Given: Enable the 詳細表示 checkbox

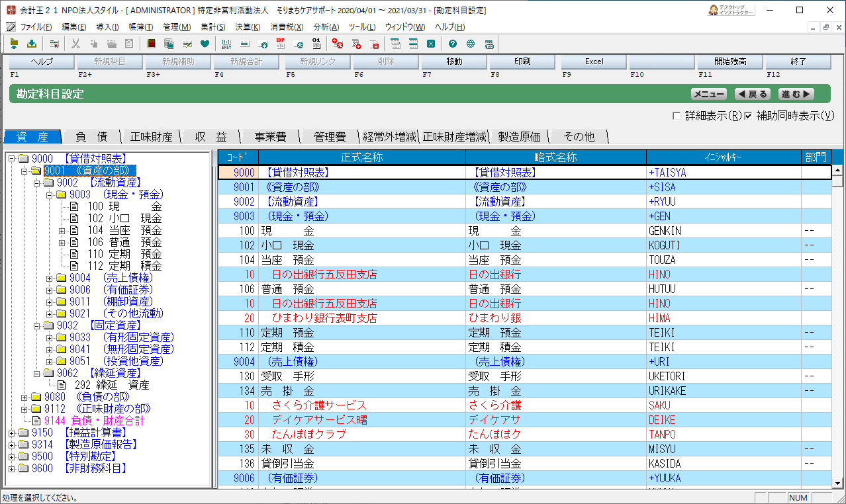Looking at the screenshot, I should point(677,116).
